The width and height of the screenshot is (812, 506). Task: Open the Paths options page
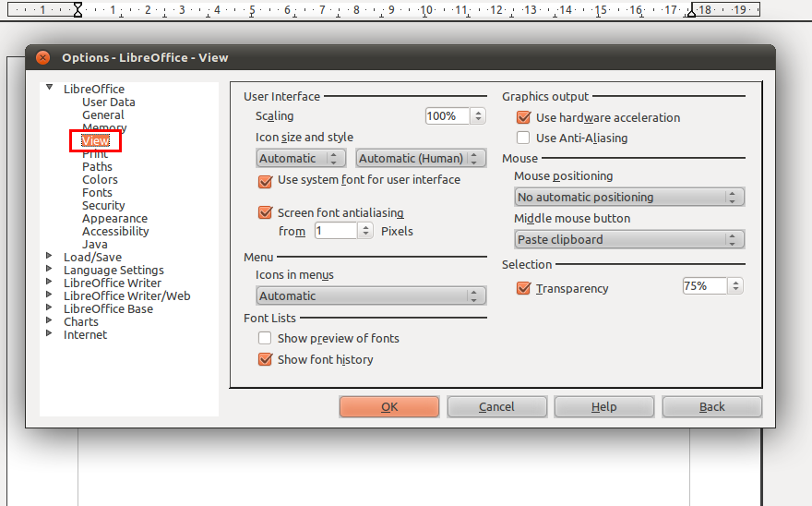98,167
